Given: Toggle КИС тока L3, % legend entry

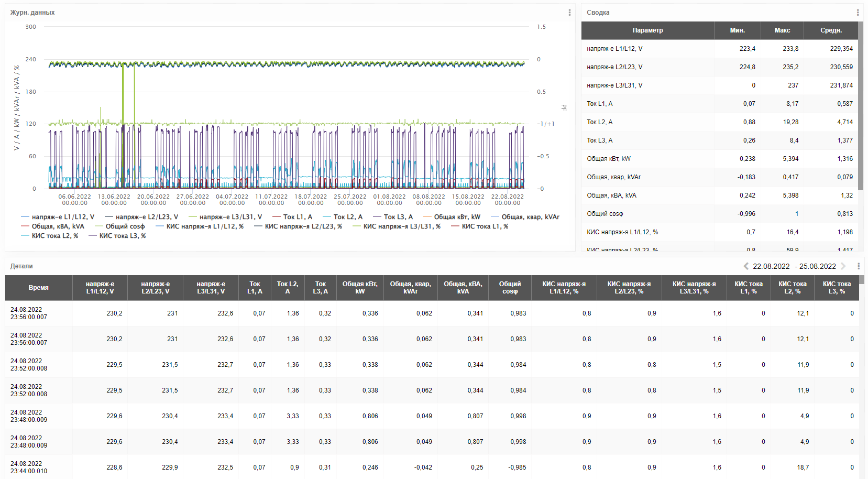Looking at the screenshot, I should click(x=117, y=236).
